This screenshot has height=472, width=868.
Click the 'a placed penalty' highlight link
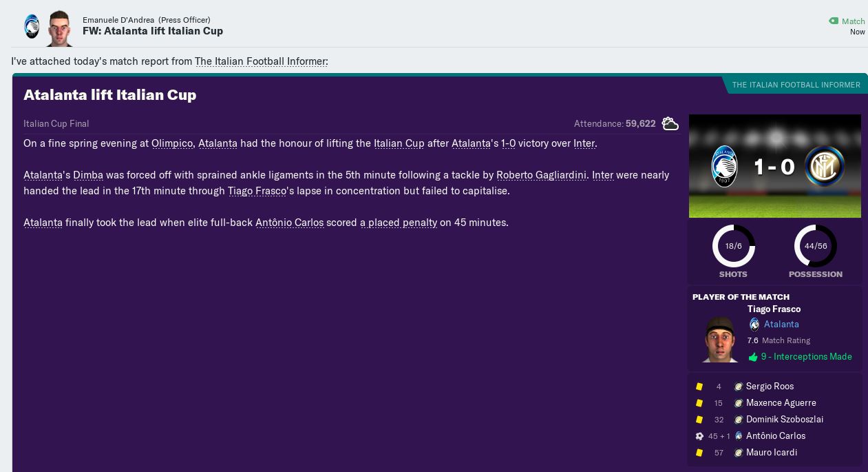pyautogui.click(x=400, y=223)
